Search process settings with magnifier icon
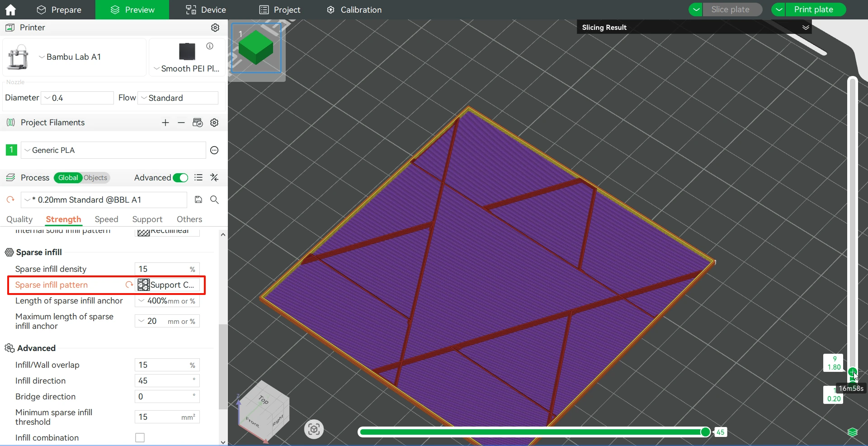The image size is (868, 446). pos(214,199)
